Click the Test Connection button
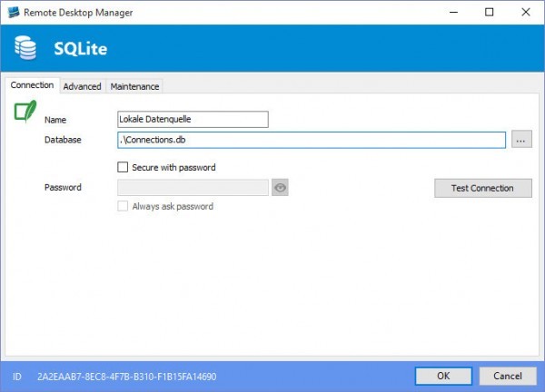Screen dimensions: 545x392 click(483, 188)
